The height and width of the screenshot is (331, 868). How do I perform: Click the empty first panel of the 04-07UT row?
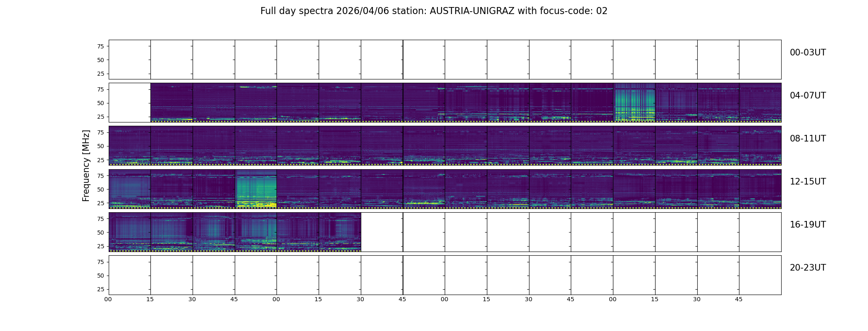[130, 103]
